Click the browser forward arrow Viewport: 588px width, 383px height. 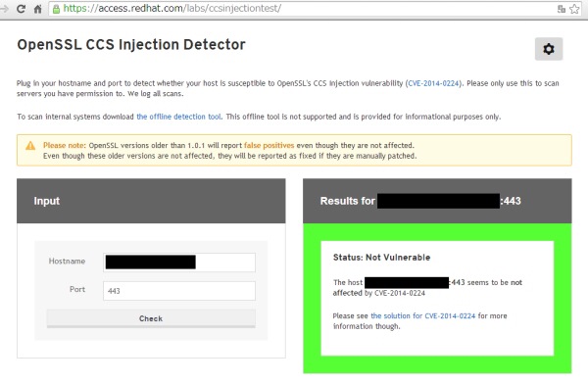point(4,9)
